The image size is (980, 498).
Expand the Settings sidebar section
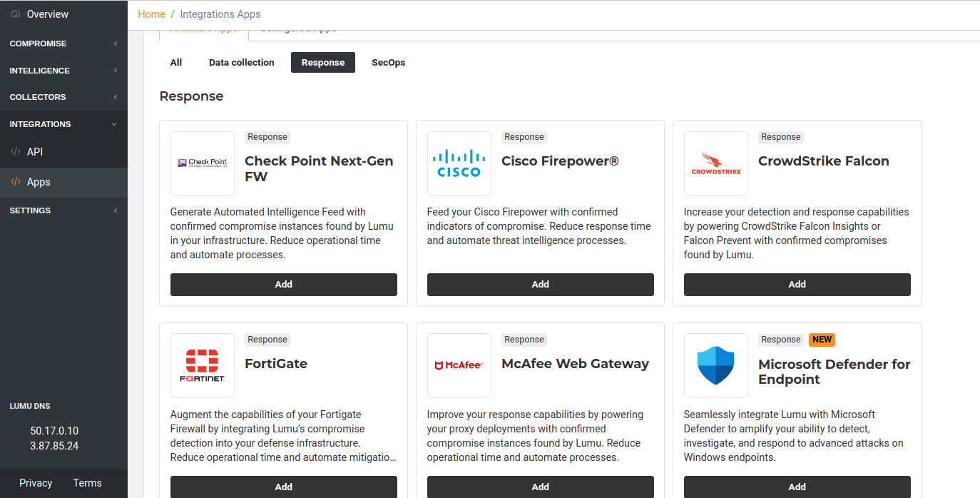point(63,210)
